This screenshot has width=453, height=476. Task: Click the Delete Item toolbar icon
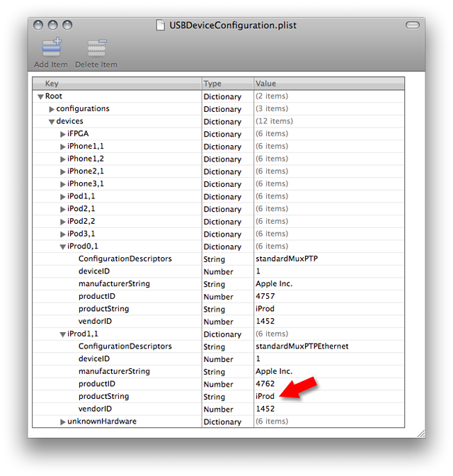click(x=96, y=47)
